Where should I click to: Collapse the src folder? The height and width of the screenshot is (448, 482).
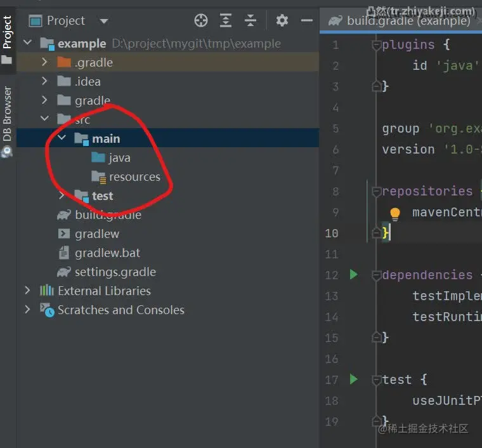[x=44, y=118]
